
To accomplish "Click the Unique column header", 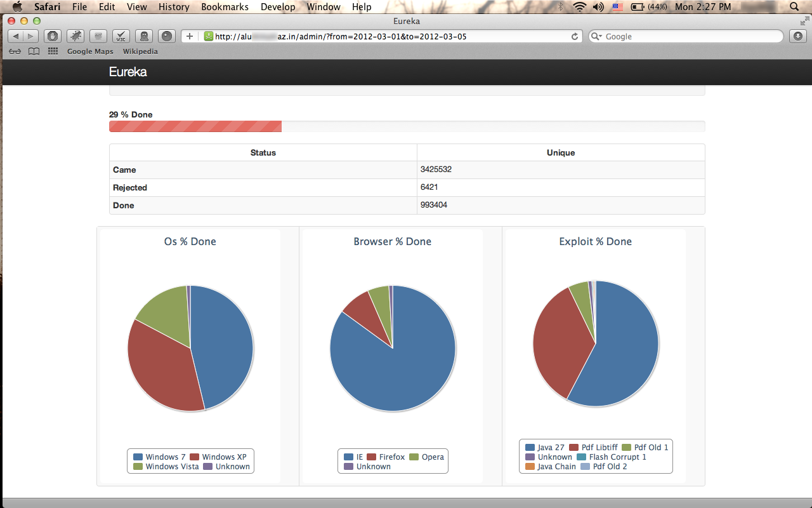I will (561, 152).
